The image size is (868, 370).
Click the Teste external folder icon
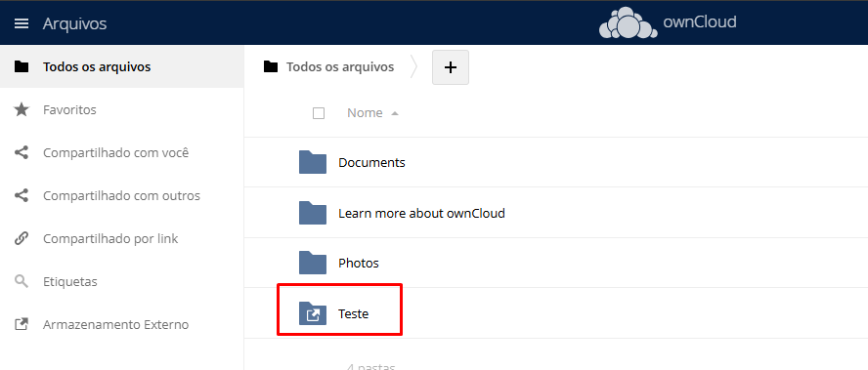(313, 313)
